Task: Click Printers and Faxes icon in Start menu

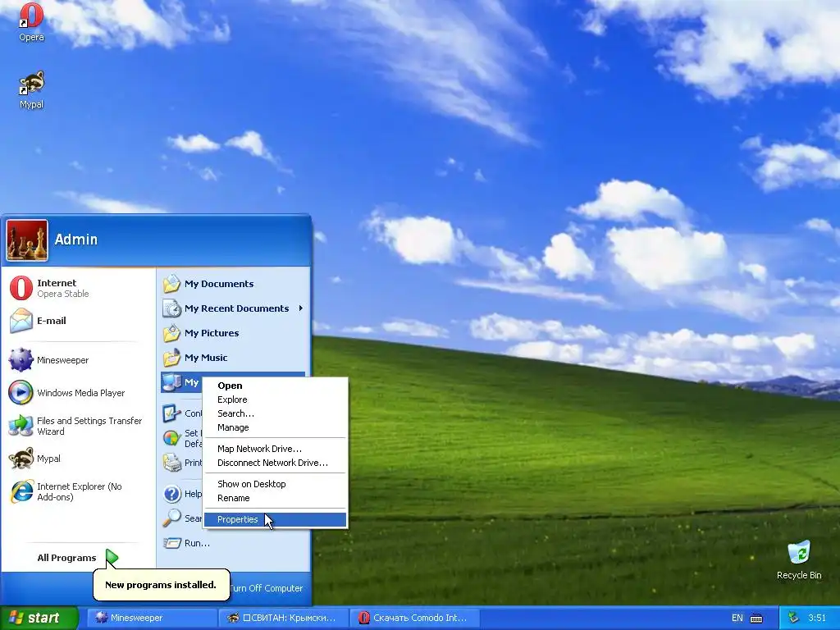Action: [172, 463]
